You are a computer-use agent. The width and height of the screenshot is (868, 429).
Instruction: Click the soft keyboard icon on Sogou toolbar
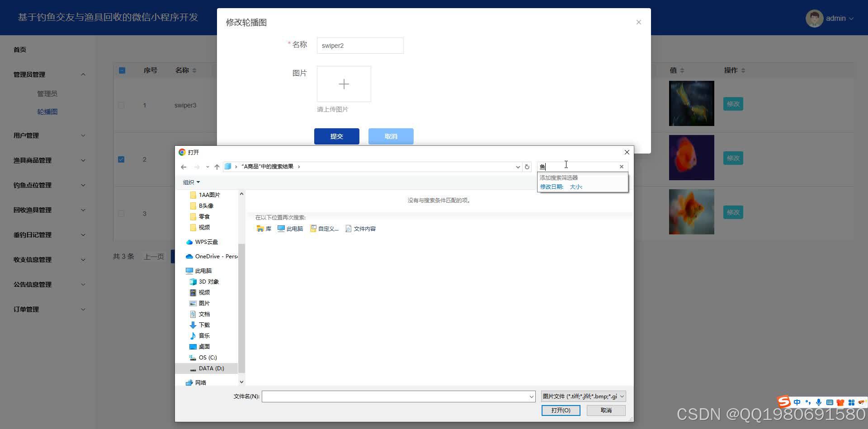pyautogui.click(x=830, y=402)
